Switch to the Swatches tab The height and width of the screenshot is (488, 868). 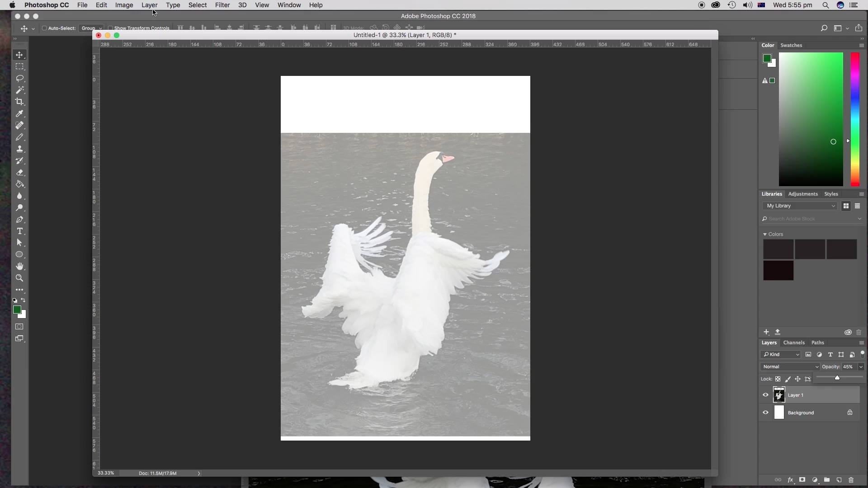791,46
